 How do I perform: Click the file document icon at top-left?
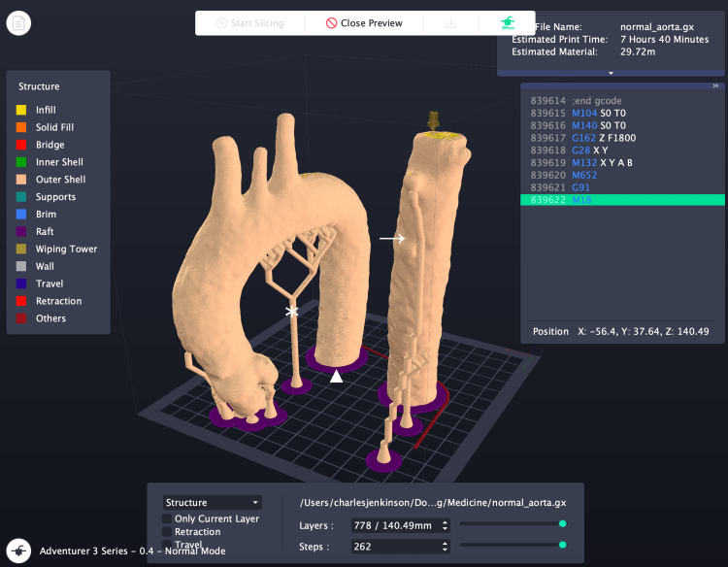(x=18, y=22)
